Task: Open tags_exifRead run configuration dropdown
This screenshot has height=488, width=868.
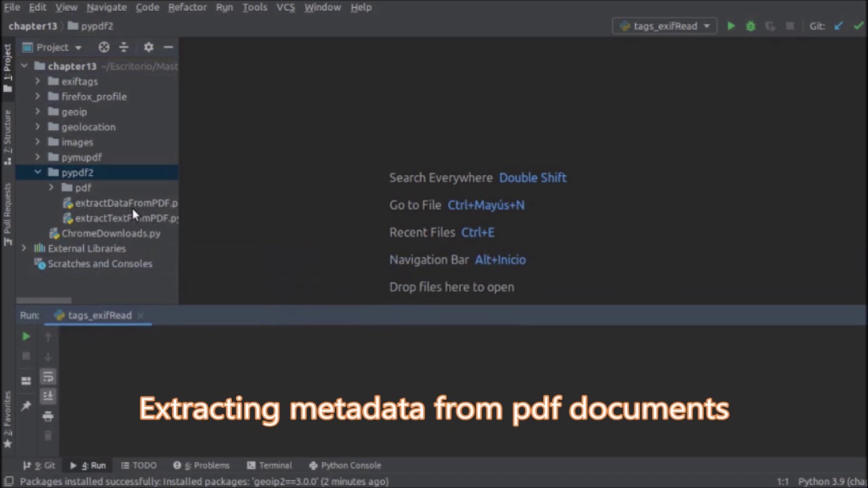Action: coord(665,26)
